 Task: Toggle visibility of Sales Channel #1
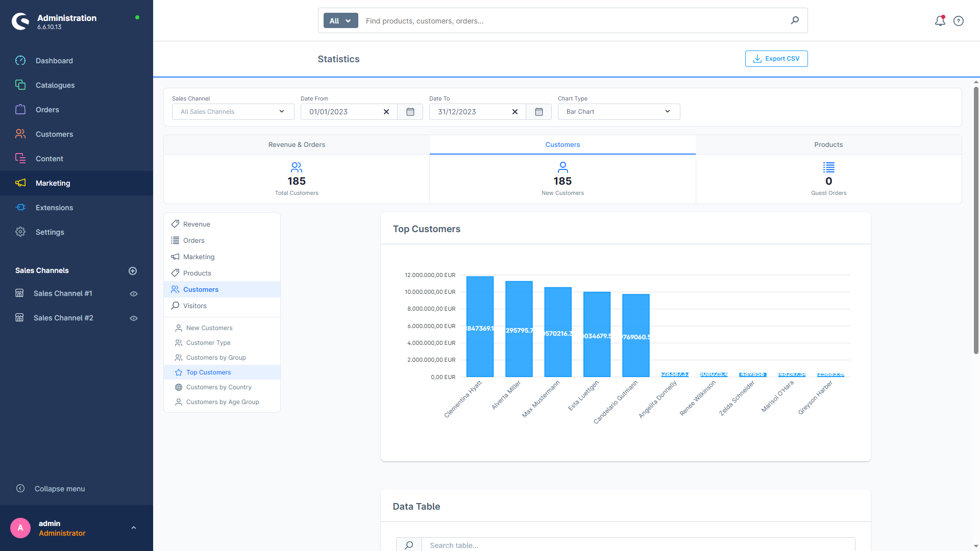133,293
